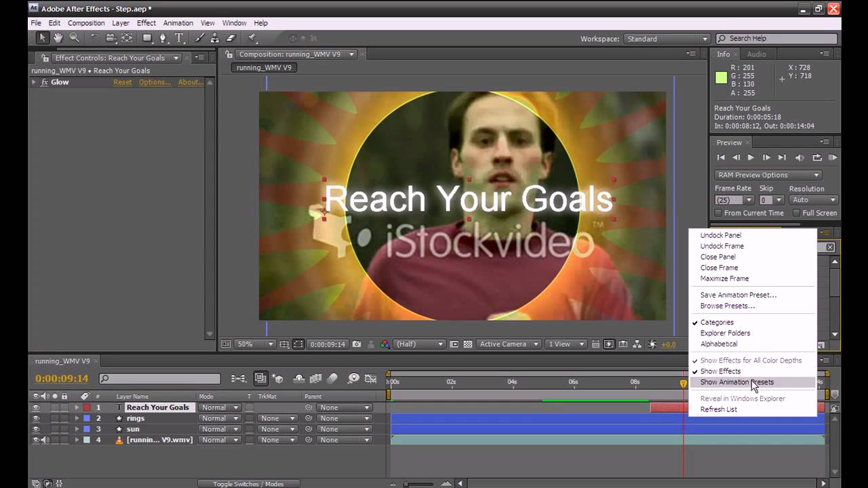Select the Pan Behind anchor tool

[x=127, y=39]
